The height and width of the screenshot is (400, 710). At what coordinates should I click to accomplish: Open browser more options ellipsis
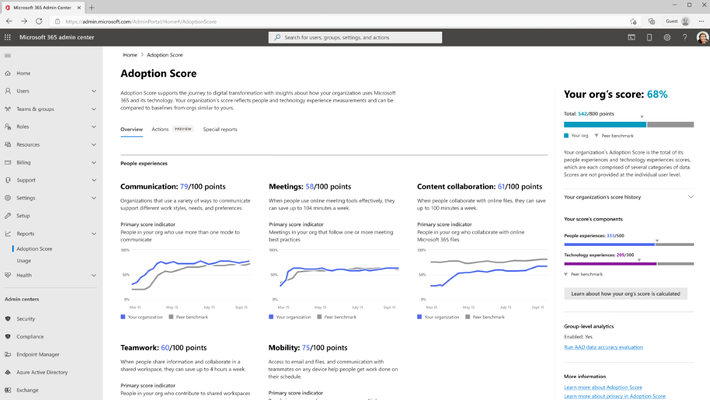pos(701,21)
